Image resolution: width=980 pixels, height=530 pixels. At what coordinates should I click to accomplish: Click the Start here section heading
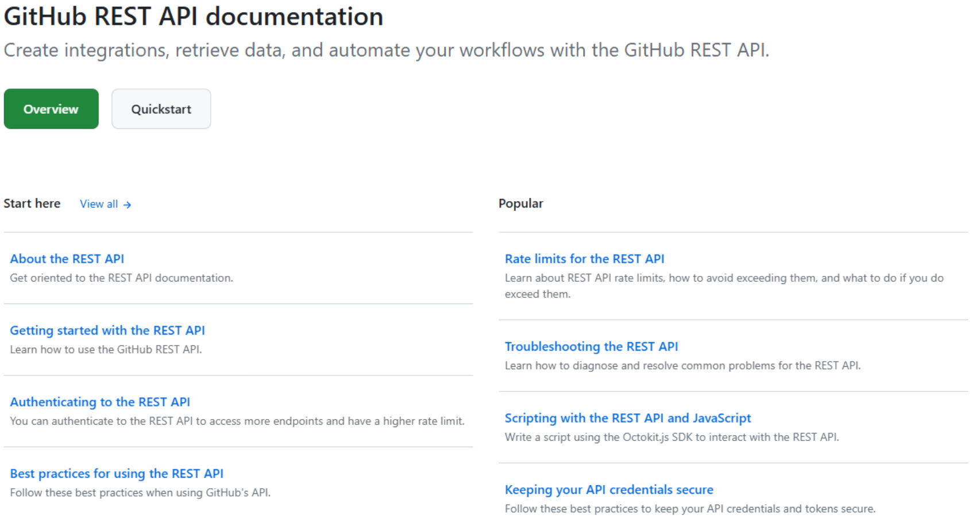click(32, 203)
